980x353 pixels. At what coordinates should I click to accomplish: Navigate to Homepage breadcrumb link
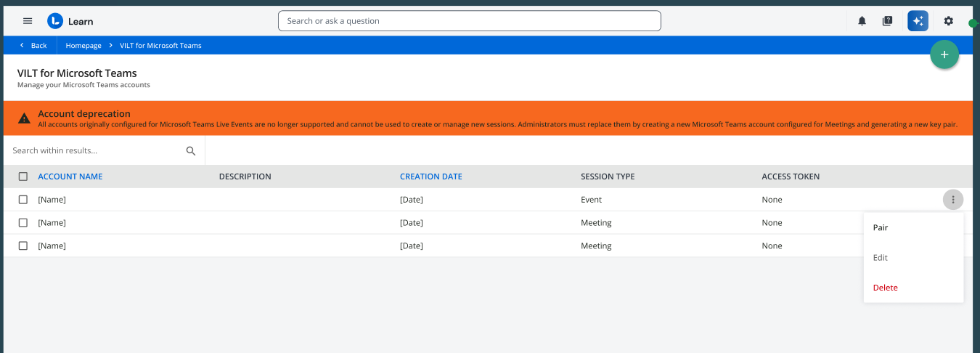click(x=83, y=45)
